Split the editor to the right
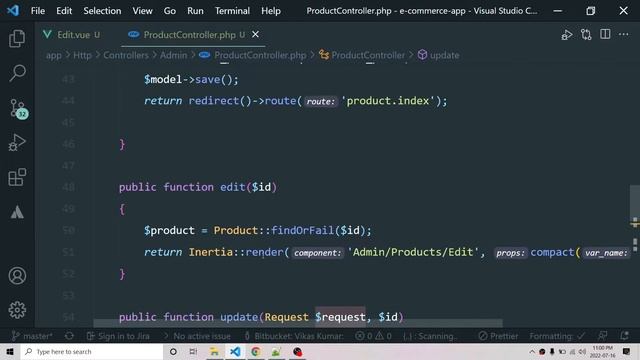Image resolution: width=640 pixels, height=360 pixels. [x=605, y=34]
